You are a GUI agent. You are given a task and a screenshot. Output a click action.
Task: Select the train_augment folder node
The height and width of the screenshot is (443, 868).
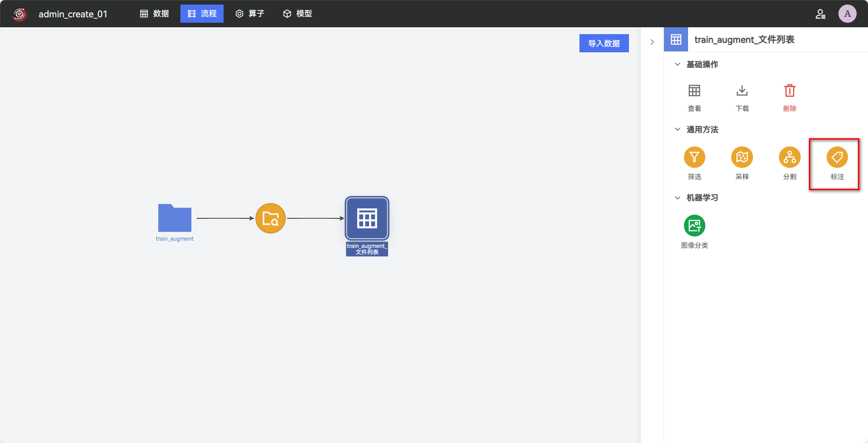175,218
